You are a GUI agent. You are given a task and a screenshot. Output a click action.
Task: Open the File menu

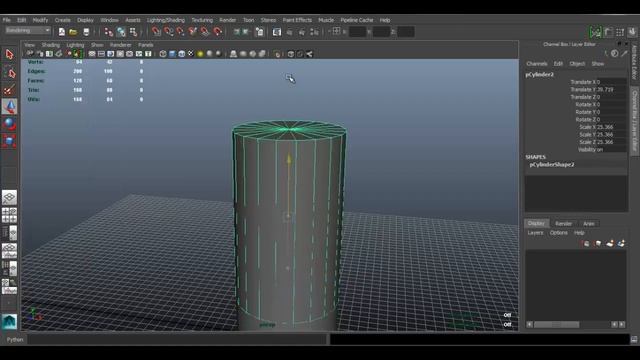7,20
